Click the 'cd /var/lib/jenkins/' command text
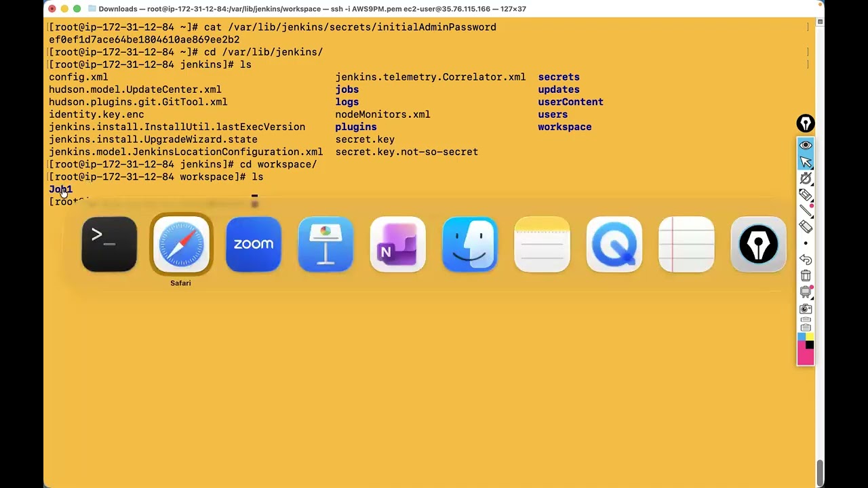 click(264, 52)
